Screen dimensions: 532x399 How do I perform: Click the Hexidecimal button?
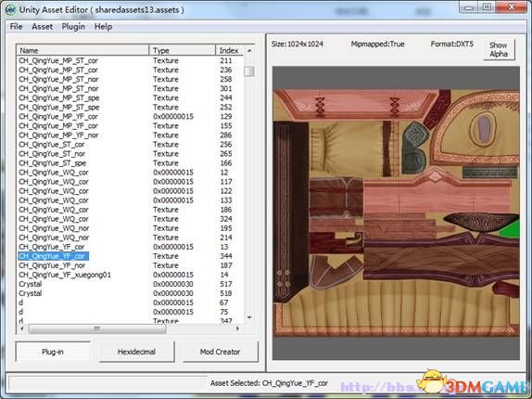tap(136, 352)
